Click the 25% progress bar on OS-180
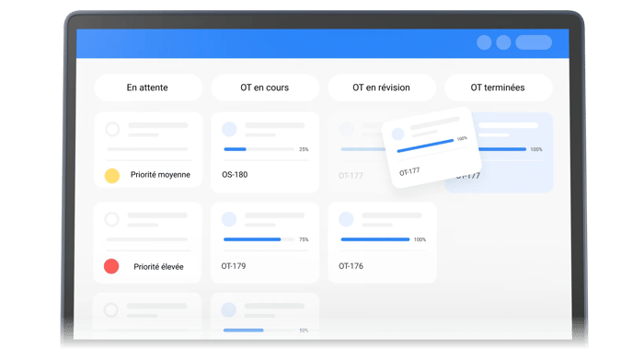644x349 pixels. [x=259, y=149]
